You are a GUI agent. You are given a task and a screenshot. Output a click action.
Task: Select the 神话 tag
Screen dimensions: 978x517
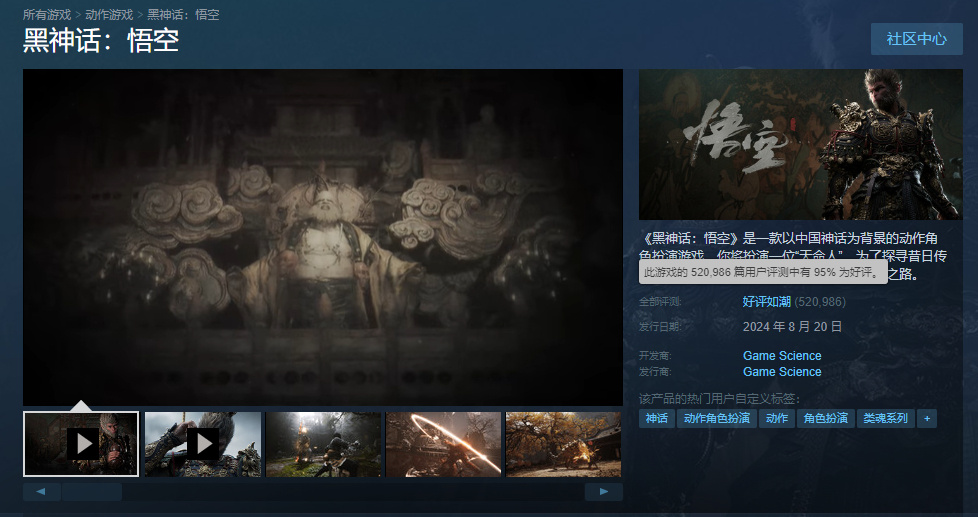657,418
